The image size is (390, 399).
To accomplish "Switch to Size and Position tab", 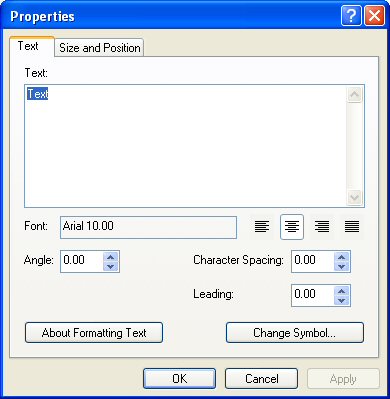I will pyautogui.click(x=99, y=48).
